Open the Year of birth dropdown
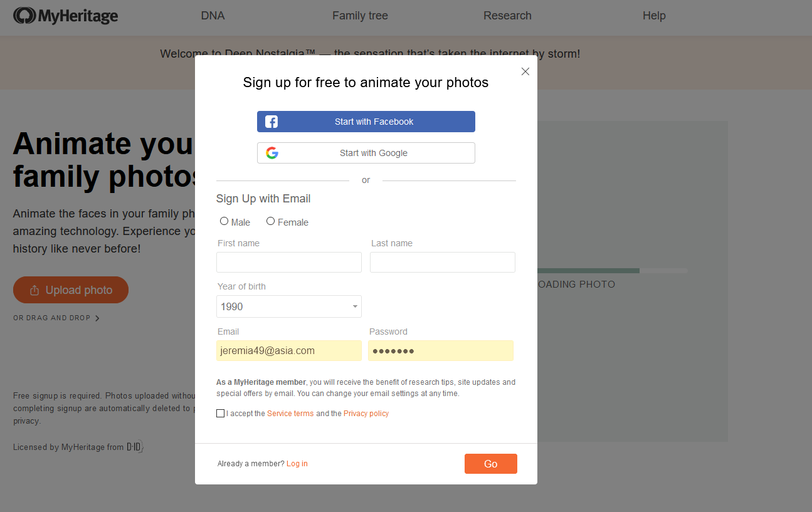This screenshot has height=512, width=812. coord(289,306)
